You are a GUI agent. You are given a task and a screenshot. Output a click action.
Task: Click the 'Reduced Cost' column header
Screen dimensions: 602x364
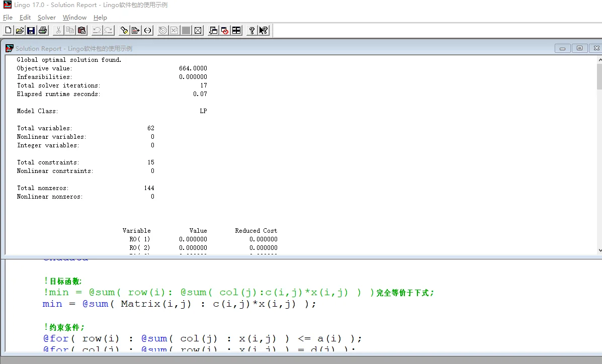coord(256,231)
